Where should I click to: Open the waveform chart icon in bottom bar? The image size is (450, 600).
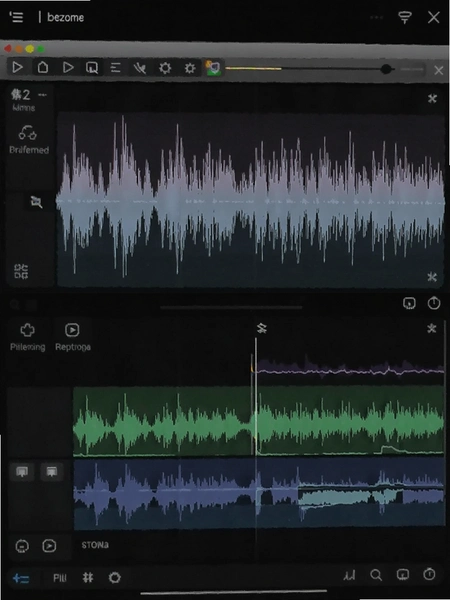pos(349,575)
